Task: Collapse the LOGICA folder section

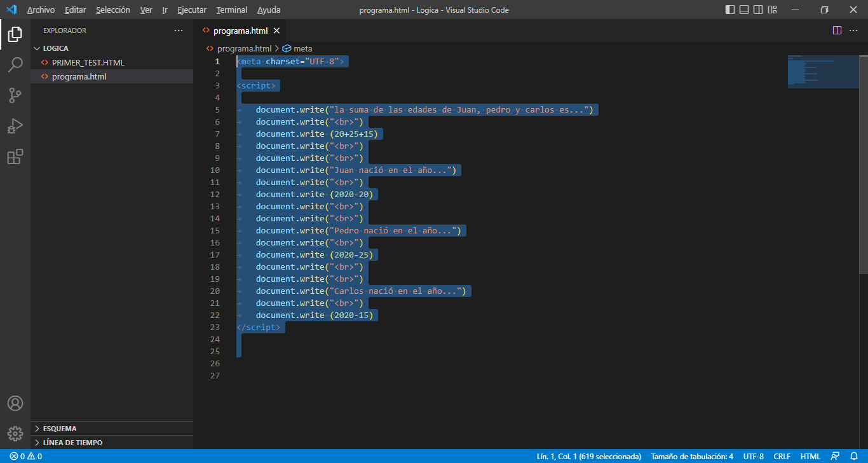Action: (x=112, y=48)
